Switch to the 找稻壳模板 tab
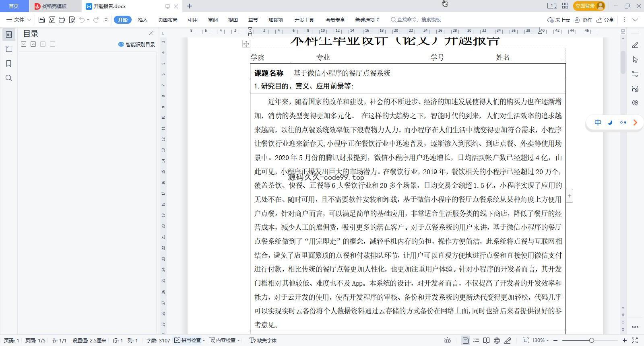Viewport: 644px width, 346px height. (x=54, y=6)
